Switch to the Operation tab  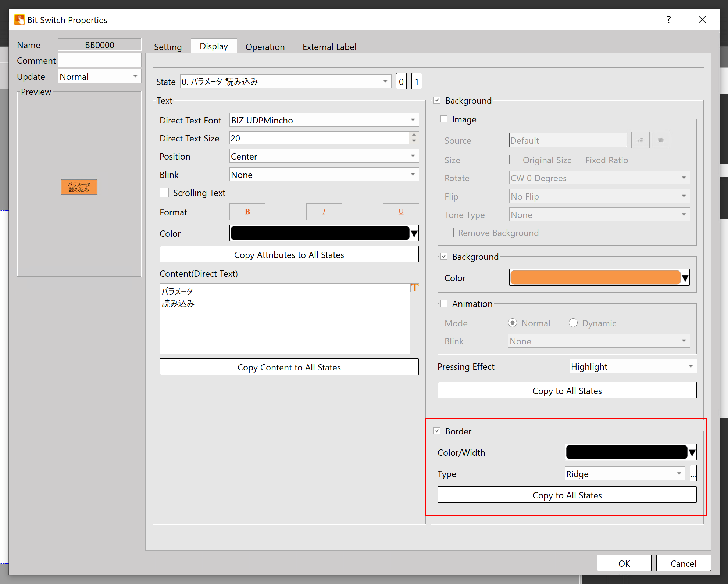[265, 47]
